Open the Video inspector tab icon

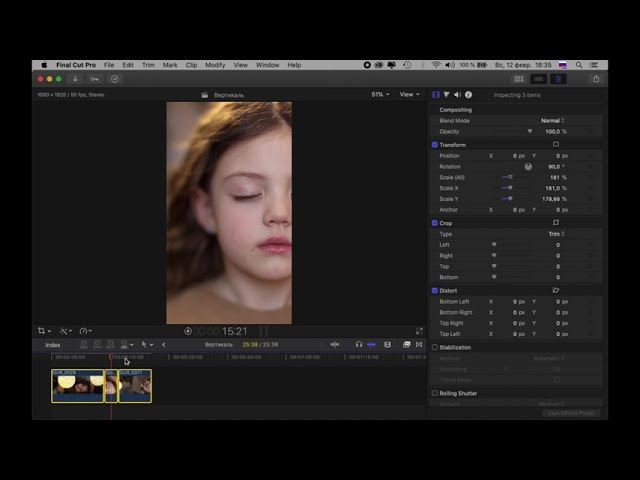click(x=436, y=95)
